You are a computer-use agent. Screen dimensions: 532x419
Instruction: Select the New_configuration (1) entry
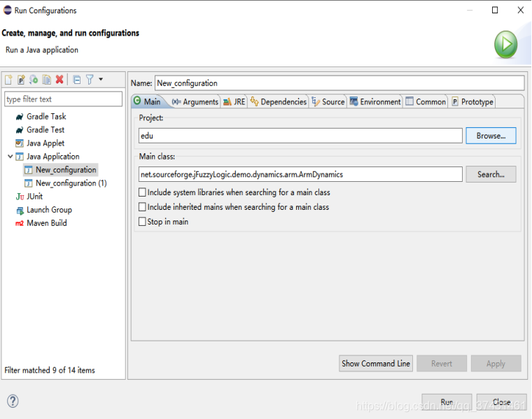click(66, 183)
